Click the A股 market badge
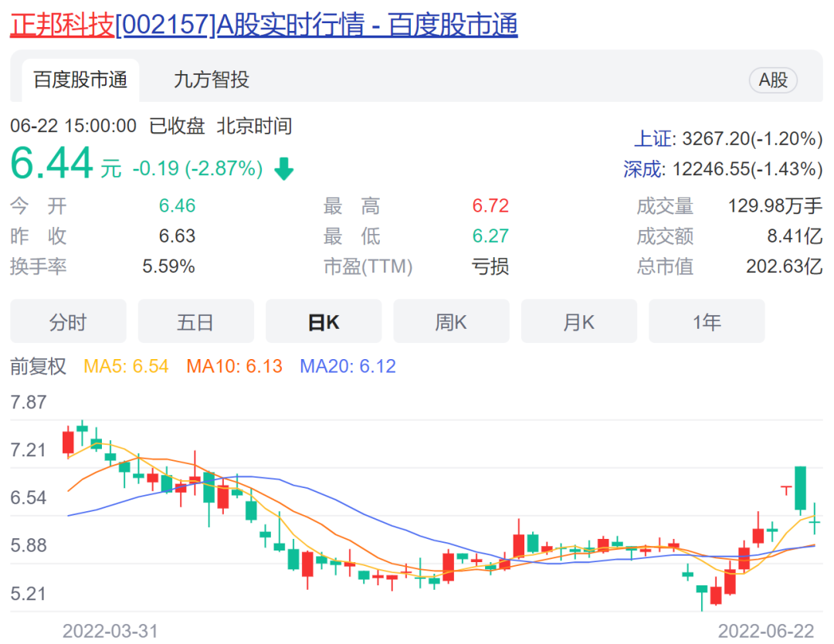 (x=773, y=80)
